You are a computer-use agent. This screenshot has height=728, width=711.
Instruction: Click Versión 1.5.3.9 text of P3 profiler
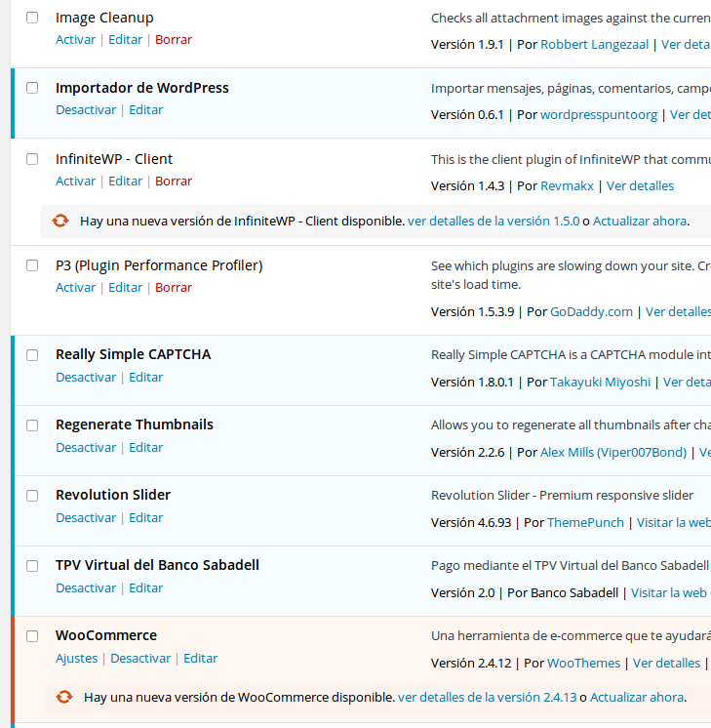tap(472, 311)
